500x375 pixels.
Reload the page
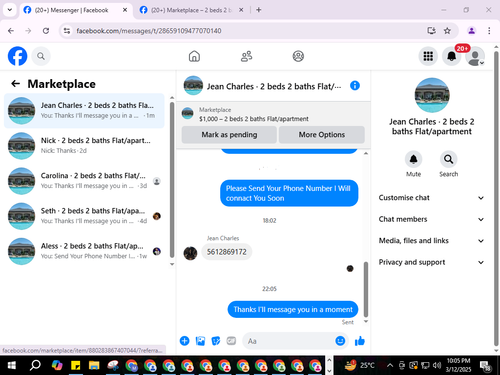(x=46, y=31)
